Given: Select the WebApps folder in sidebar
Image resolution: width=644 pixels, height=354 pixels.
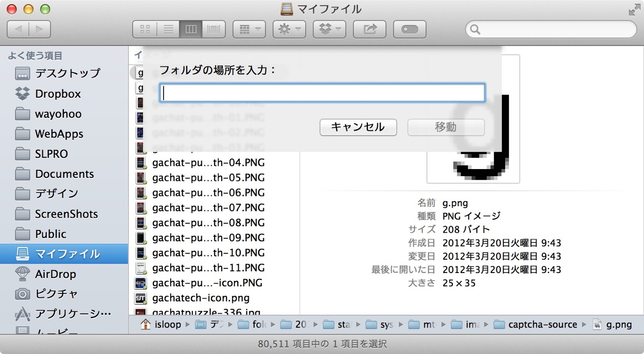Looking at the screenshot, I should [x=64, y=134].
